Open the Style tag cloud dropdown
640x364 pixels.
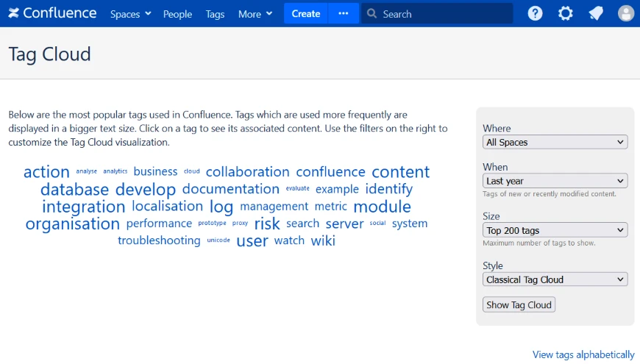[555, 279]
